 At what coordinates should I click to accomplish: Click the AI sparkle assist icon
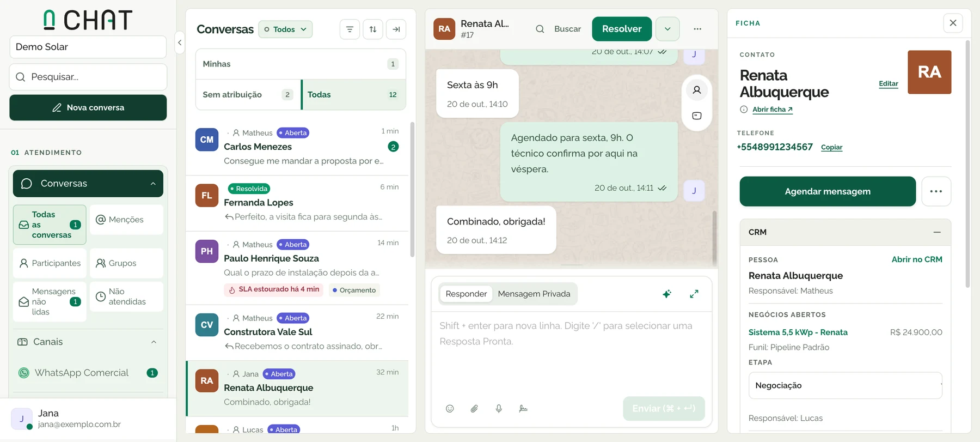[x=666, y=294]
